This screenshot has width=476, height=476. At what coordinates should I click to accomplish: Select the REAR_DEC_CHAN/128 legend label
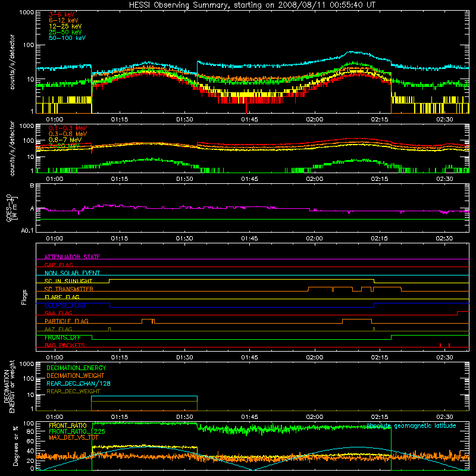point(79,383)
